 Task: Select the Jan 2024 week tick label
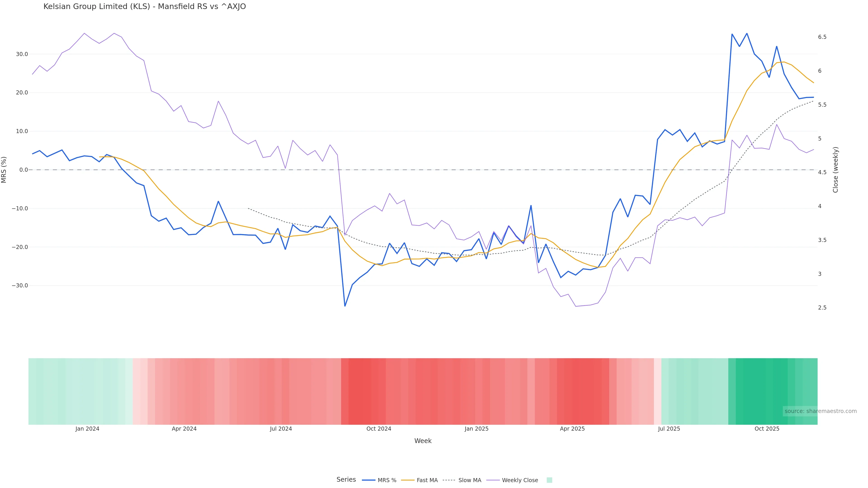[87, 429]
